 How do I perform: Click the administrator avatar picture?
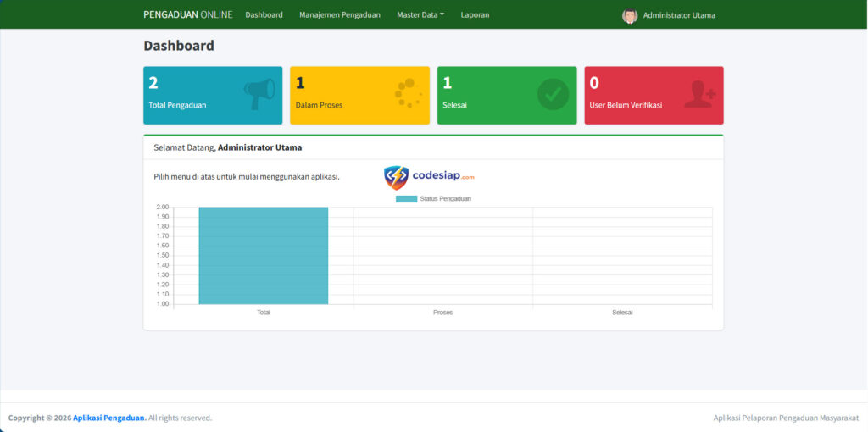(x=630, y=15)
